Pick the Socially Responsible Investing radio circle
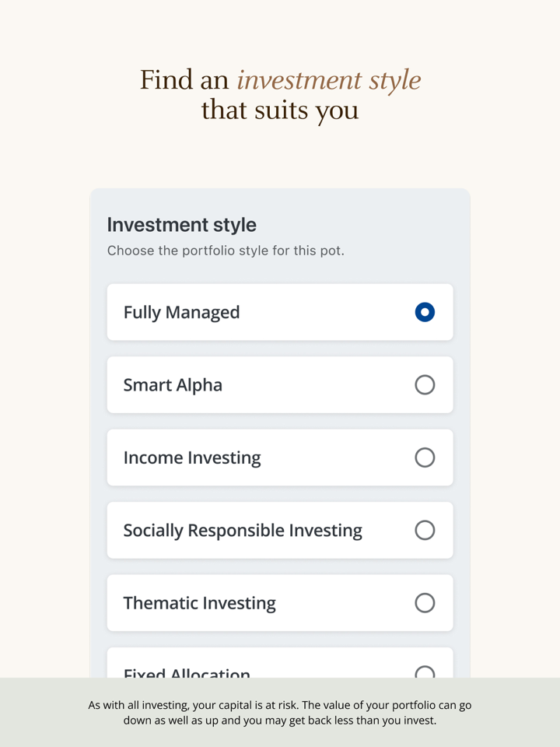 [x=425, y=530]
